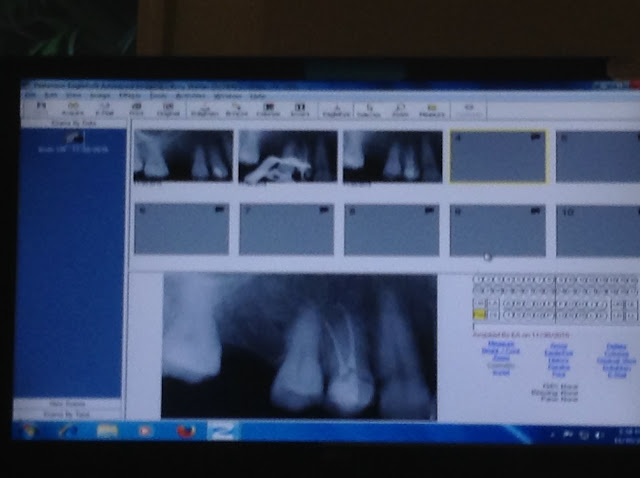
Task: Click the History link
Action: click(x=559, y=360)
